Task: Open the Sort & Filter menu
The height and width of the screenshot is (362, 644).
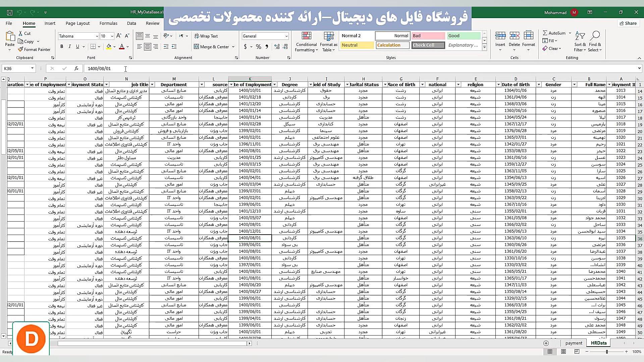Action: (580, 42)
